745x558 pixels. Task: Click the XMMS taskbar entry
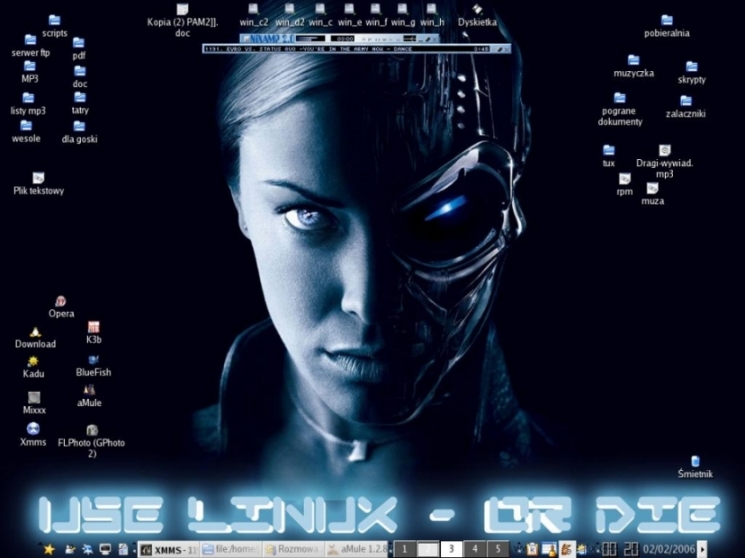(x=169, y=550)
